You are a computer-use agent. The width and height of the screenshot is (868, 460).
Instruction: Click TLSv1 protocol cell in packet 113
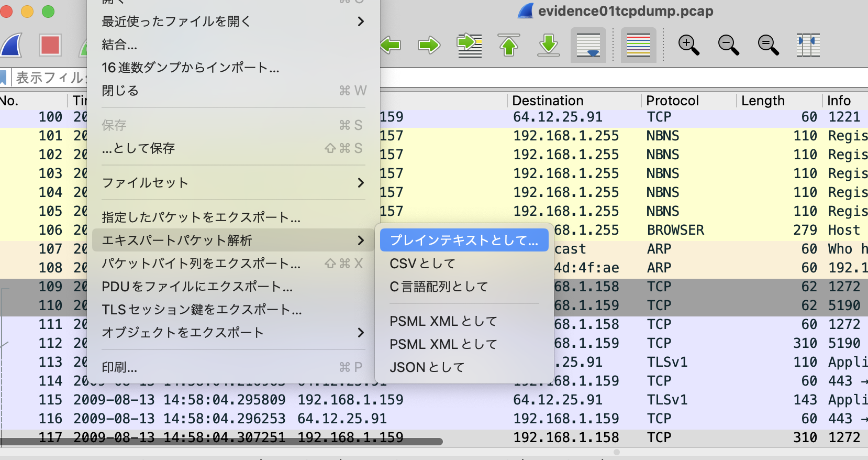click(667, 362)
